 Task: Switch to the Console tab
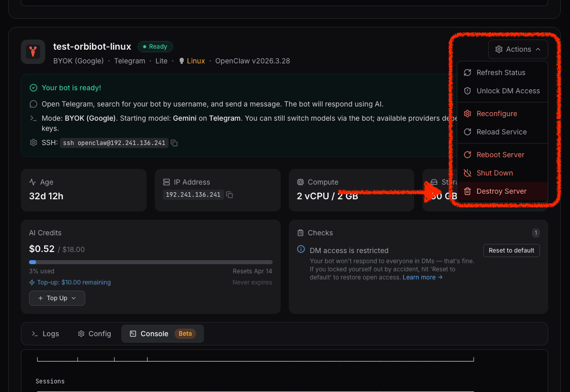(x=154, y=334)
